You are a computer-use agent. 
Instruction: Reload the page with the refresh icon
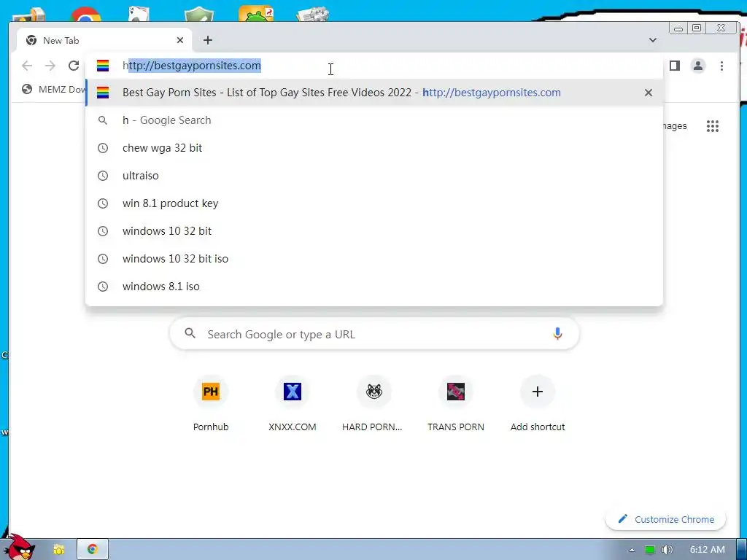pyautogui.click(x=74, y=66)
